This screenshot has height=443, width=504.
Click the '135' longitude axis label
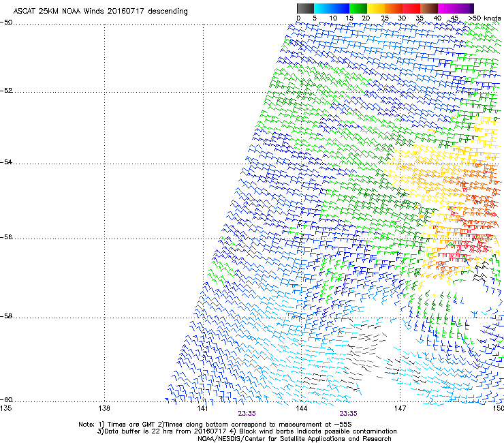click(x=5, y=408)
